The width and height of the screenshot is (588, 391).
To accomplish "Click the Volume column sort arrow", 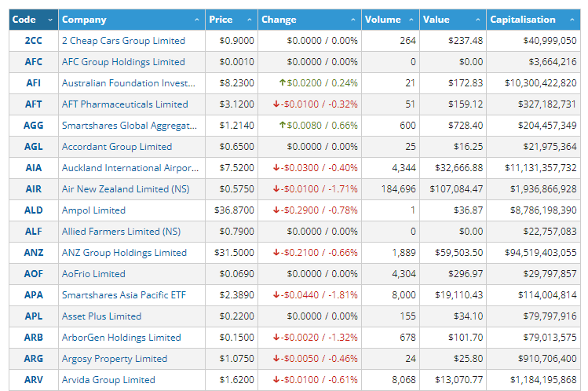I will coord(411,20).
